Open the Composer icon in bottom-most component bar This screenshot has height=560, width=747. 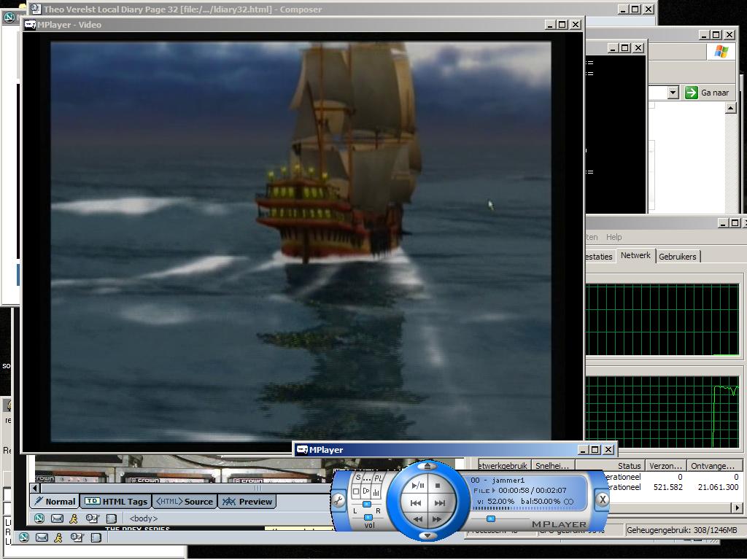tap(76, 537)
